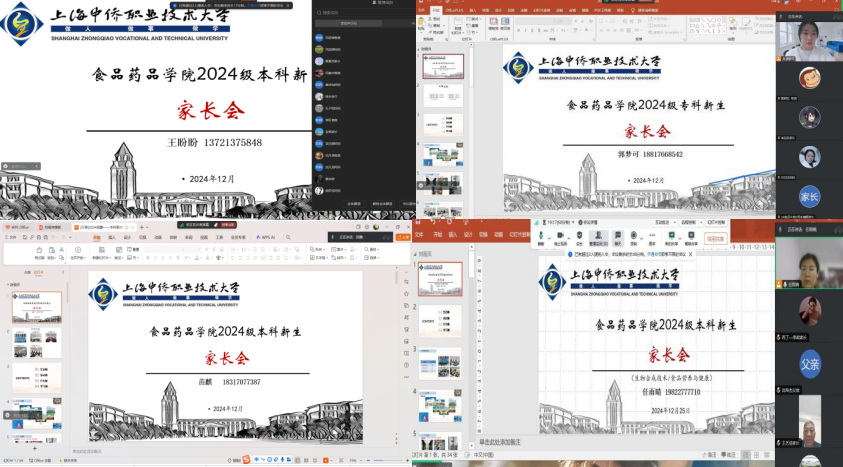Dismiss the member-limit notification banner

pos(691,254)
